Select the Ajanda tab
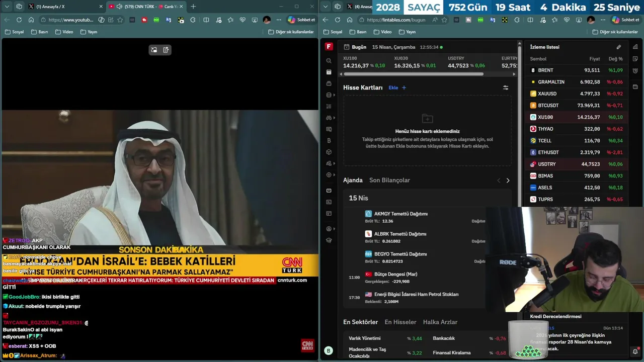 pos(353,180)
